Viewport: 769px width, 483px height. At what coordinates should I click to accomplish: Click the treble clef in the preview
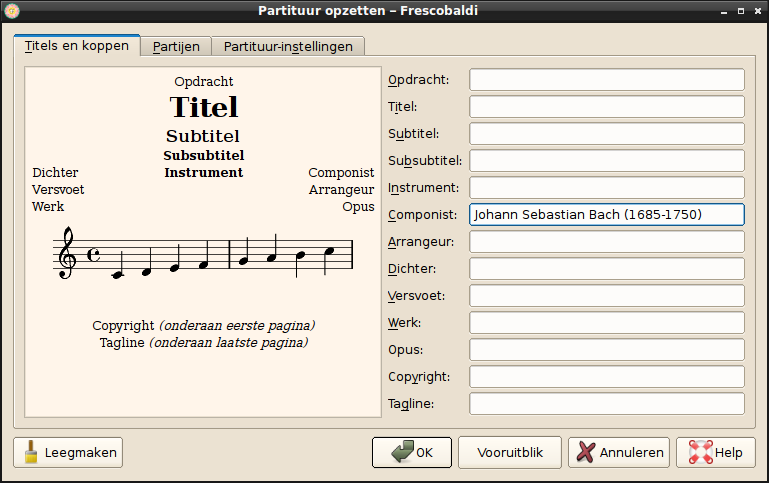point(68,252)
